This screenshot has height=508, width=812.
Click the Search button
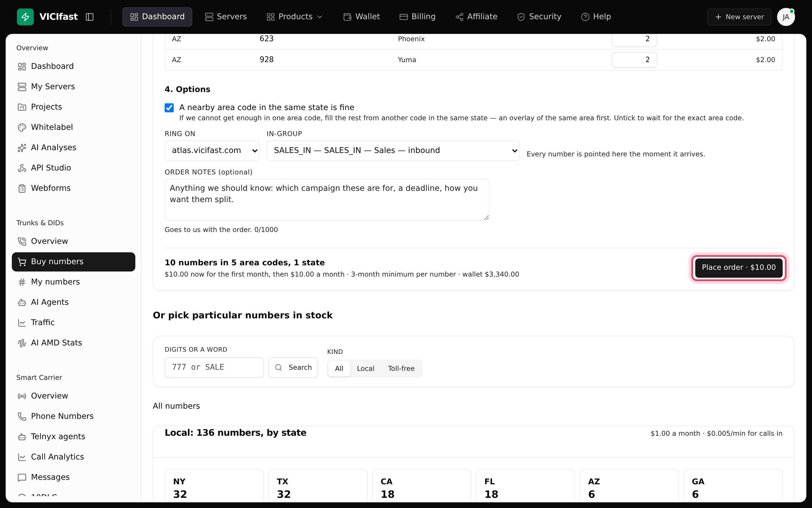pyautogui.click(x=293, y=367)
